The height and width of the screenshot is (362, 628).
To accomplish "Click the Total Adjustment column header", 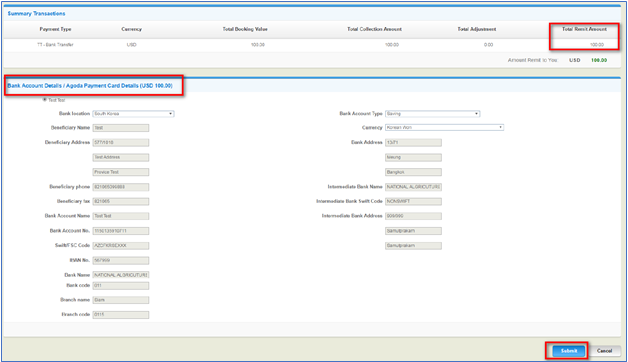I will (x=477, y=29).
